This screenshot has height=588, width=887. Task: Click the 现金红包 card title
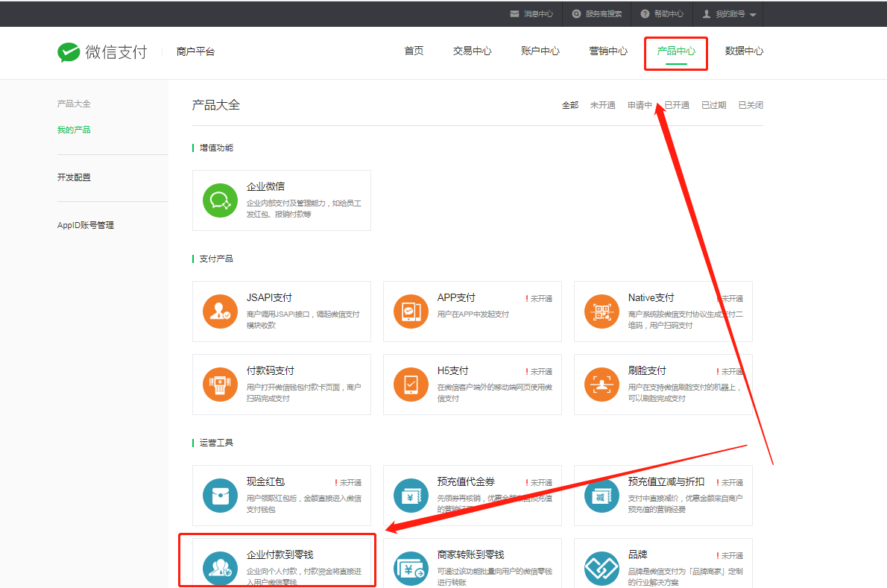coord(265,481)
